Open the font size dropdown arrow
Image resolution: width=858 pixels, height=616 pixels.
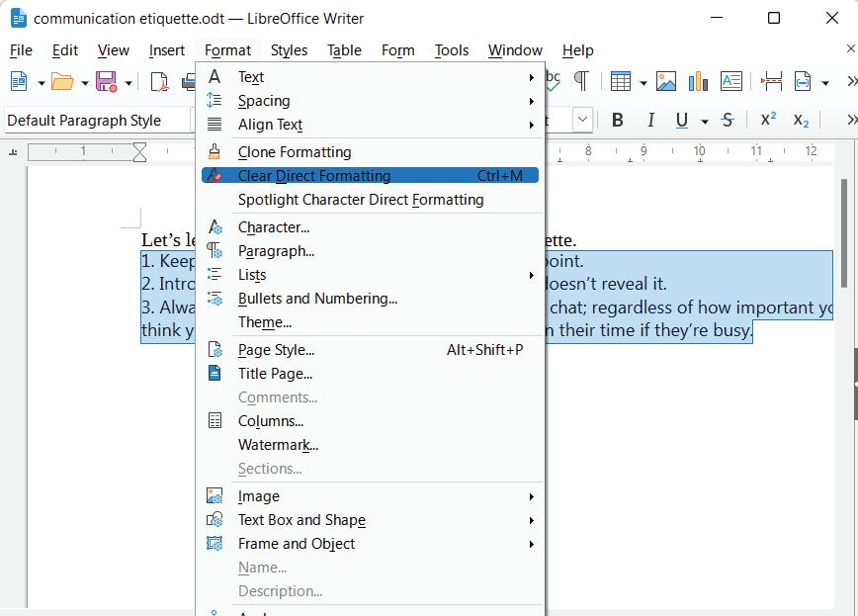tap(583, 120)
